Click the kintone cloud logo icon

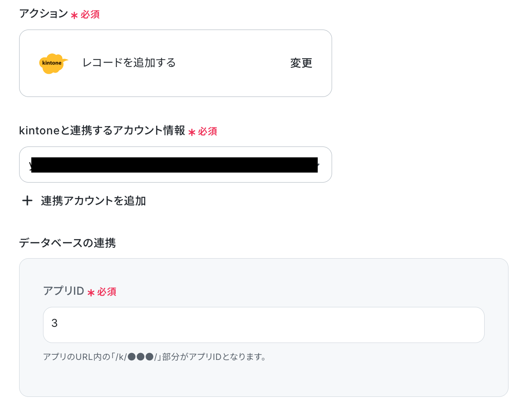click(x=53, y=63)
